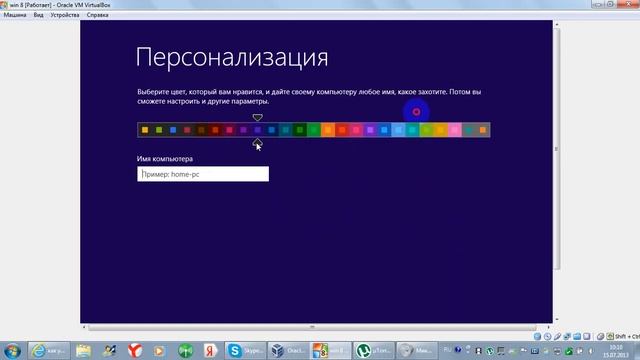Choose the light sky-blue color swatch
Image resolution: width=640 pixels, height=360 pixels.
pyautogui.click(x=398, y=130)
